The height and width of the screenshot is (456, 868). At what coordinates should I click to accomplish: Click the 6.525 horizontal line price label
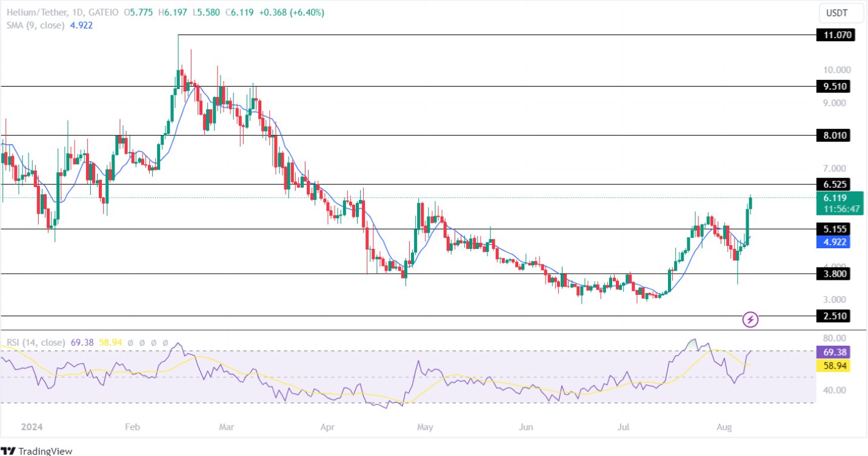833,184
